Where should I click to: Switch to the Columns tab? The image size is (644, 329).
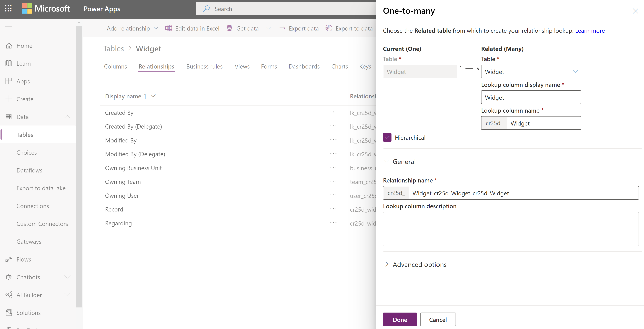[115, 66]
